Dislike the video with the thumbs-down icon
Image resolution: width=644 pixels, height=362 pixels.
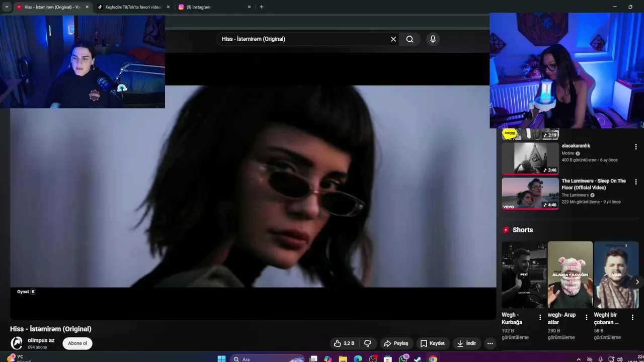(x=368, y=343)
